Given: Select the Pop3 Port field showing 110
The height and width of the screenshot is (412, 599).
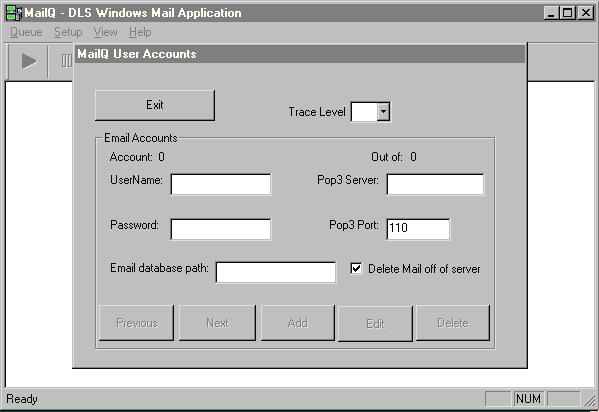Looking at the screenshot, I should [x=418, y=229].
